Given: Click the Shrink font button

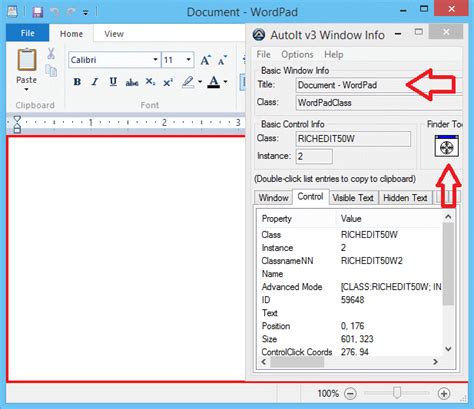Looking at the screenshot, I should (x=222, y=60).
